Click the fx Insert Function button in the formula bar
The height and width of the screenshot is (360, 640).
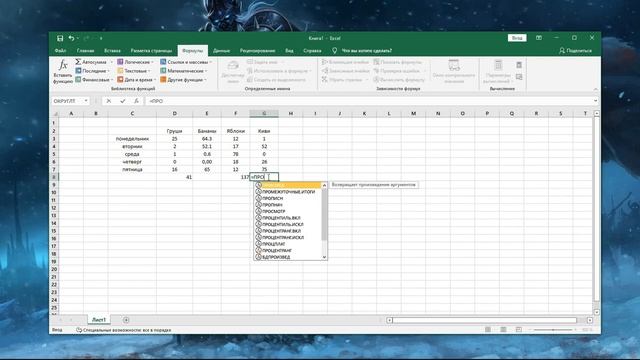click(136, 101)
